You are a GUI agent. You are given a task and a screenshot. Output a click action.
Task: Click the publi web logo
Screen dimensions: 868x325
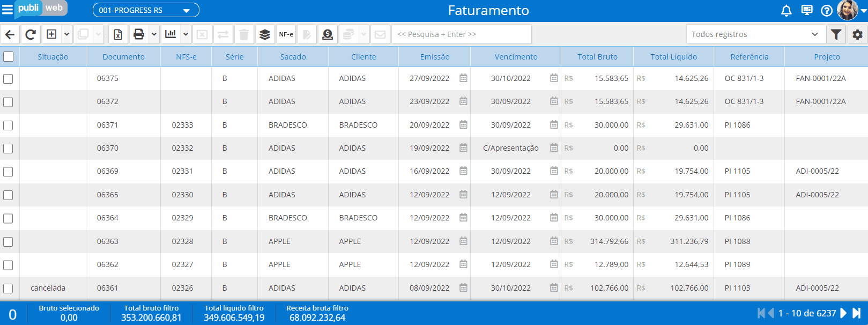[x=41, y=9]
